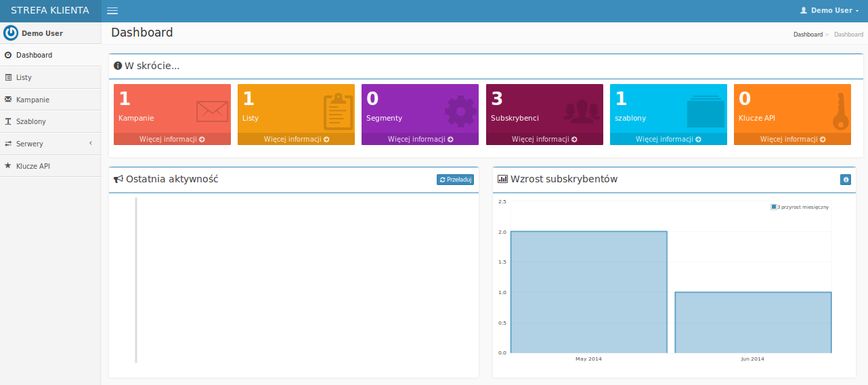Screen dimensions: 868x385
Task: Click the Listy sidebar list icon
Action: tap(8, 77)
